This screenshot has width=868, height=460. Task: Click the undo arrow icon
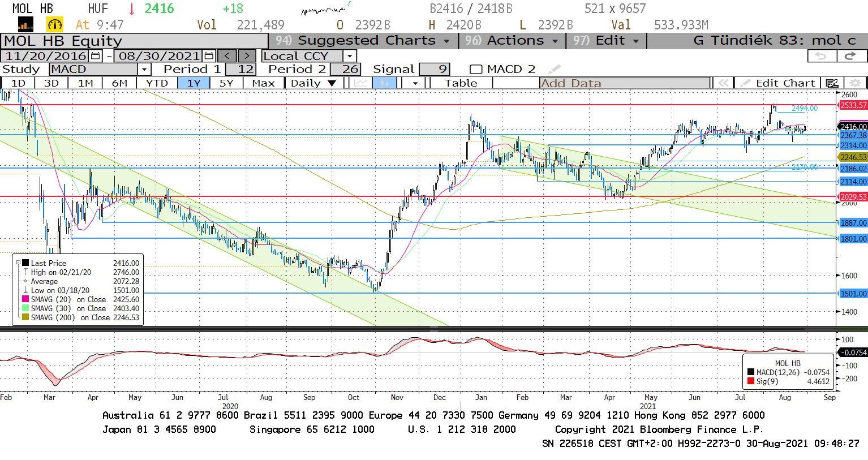pos(821,56)
